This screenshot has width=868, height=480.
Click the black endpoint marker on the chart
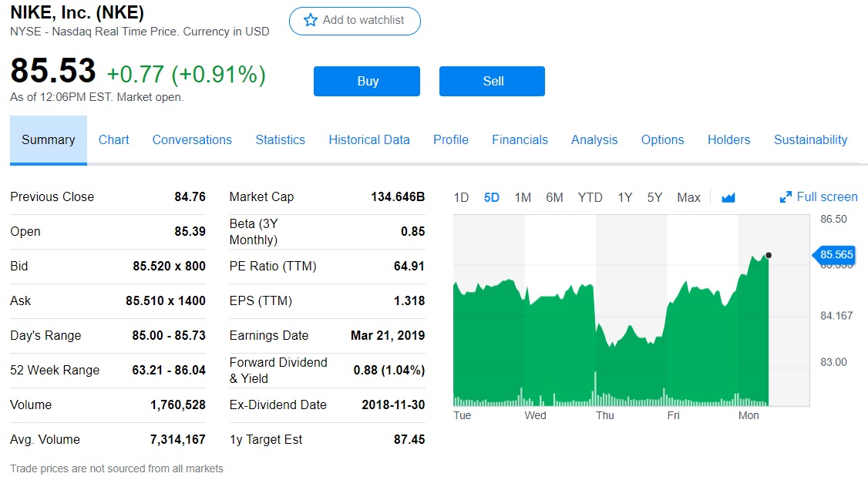768,255
